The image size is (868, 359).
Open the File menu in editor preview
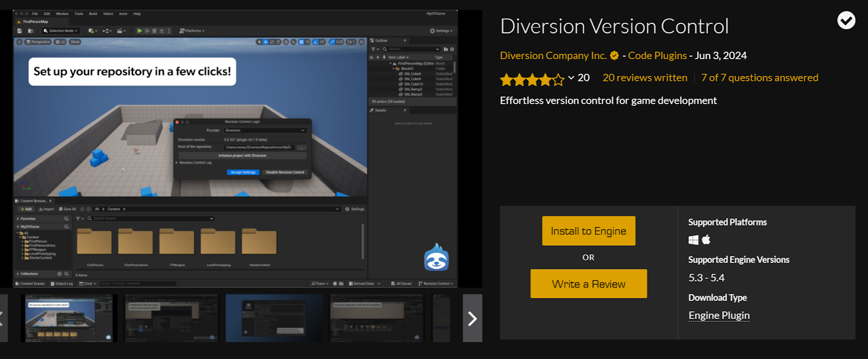(x=35, y=14)
